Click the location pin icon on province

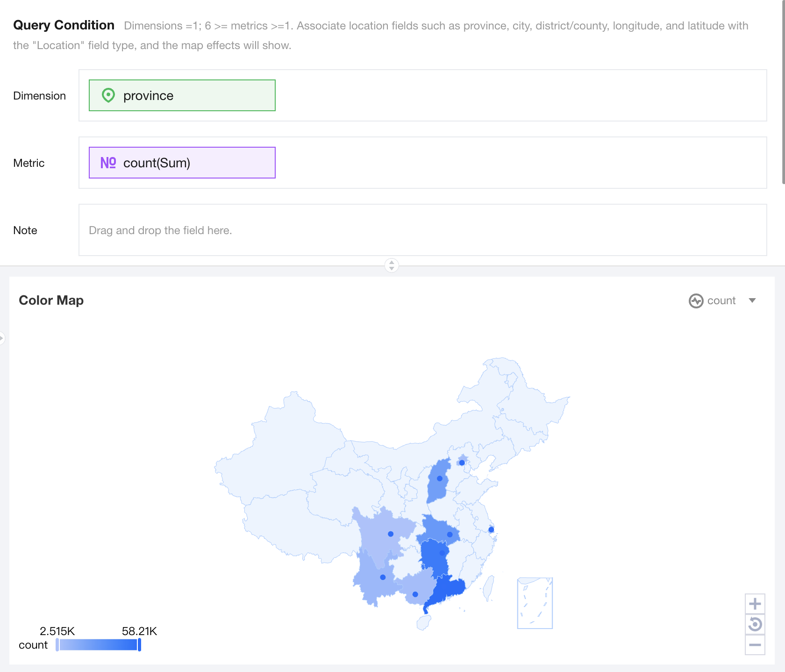click(108, 95)
